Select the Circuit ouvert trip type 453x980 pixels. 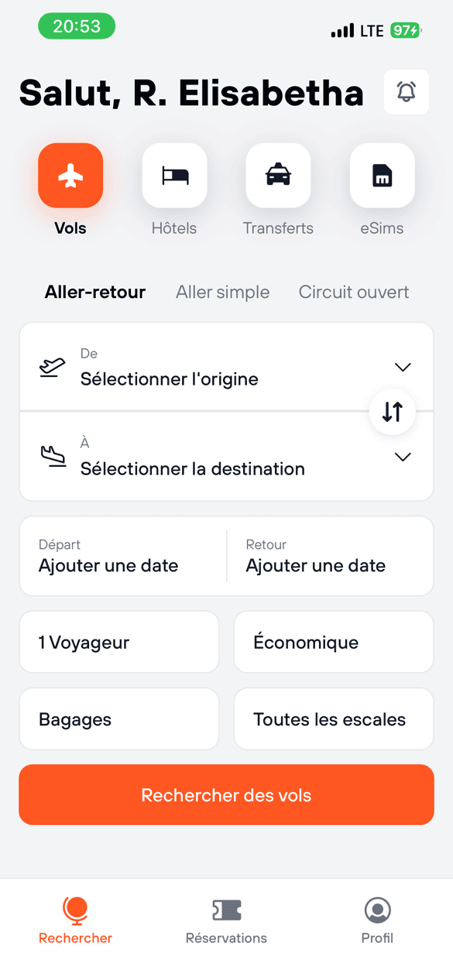tap(353, 292)
